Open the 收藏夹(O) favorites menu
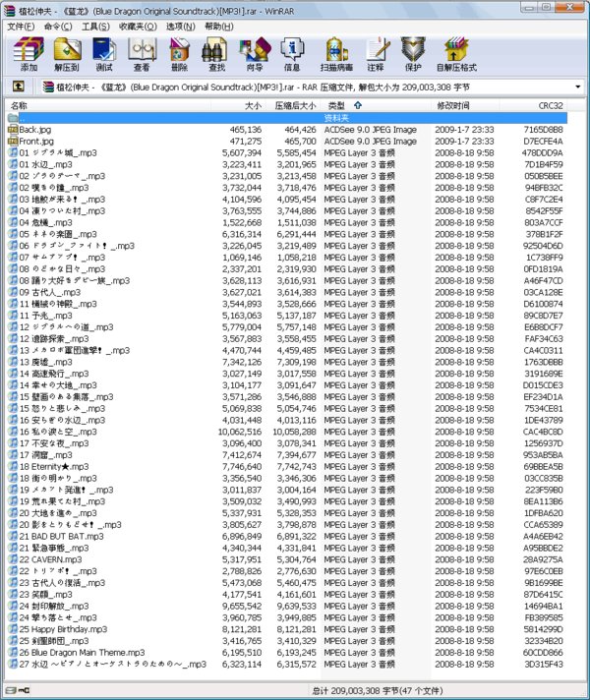The height and width of the screenshot is (700, 590). pos(138,27)
